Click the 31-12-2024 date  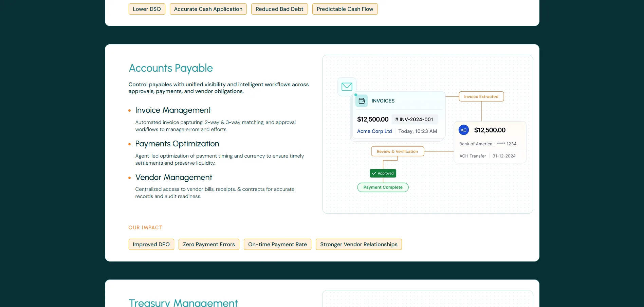point(504,156)
